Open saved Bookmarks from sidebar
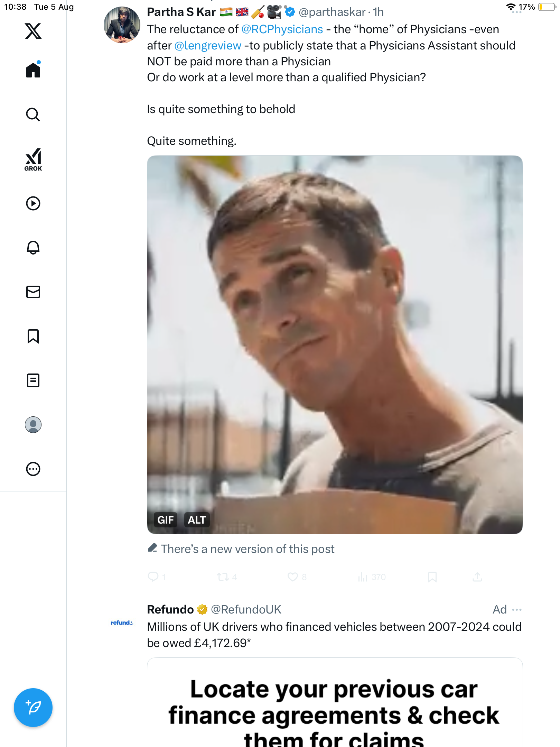Image resolution: width=560 pixels, height=747 pixels. (33, 336)
